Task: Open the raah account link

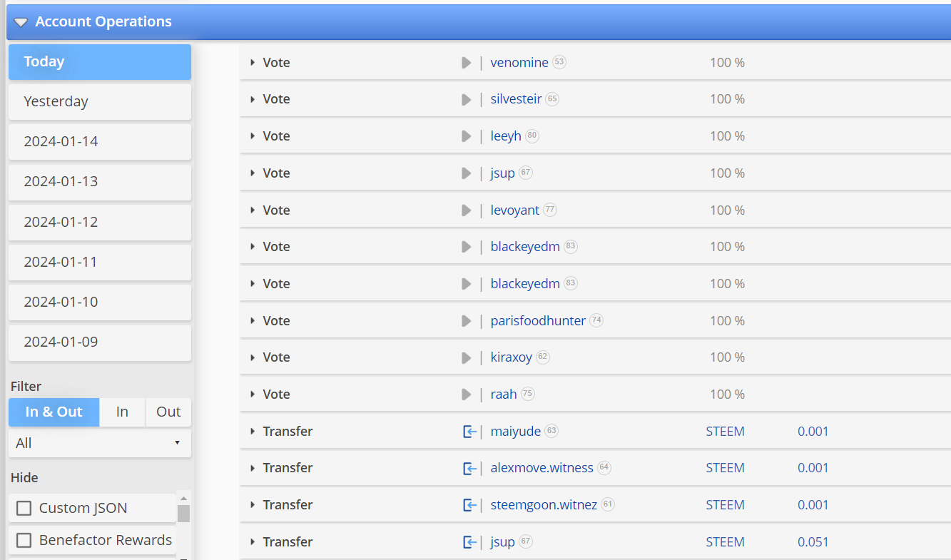Action: click(504, 394)
